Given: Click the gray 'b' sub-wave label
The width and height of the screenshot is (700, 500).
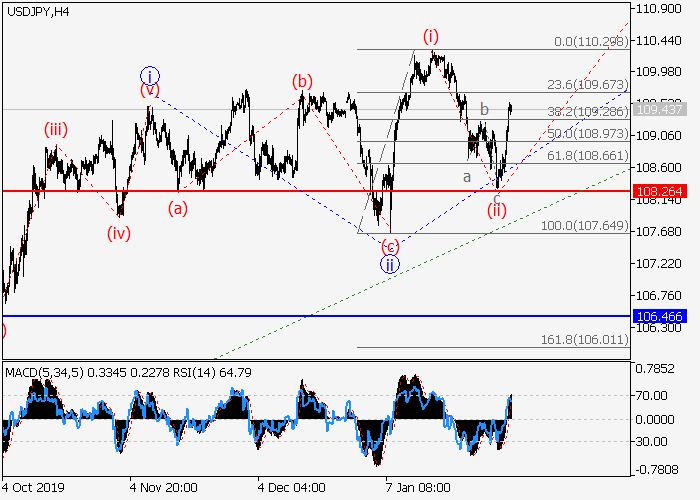Looking at the screenshot, I should [483, 108].
